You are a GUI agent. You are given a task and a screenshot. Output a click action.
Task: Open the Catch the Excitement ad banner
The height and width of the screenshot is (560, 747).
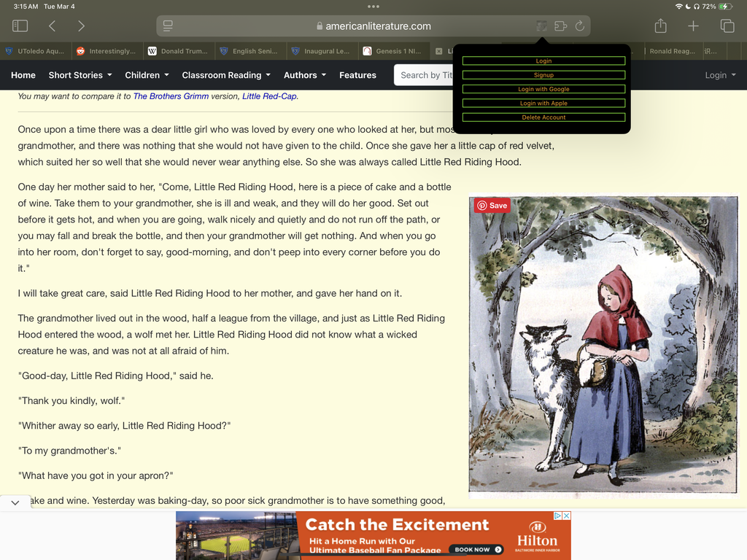click(x=373, y=536)
